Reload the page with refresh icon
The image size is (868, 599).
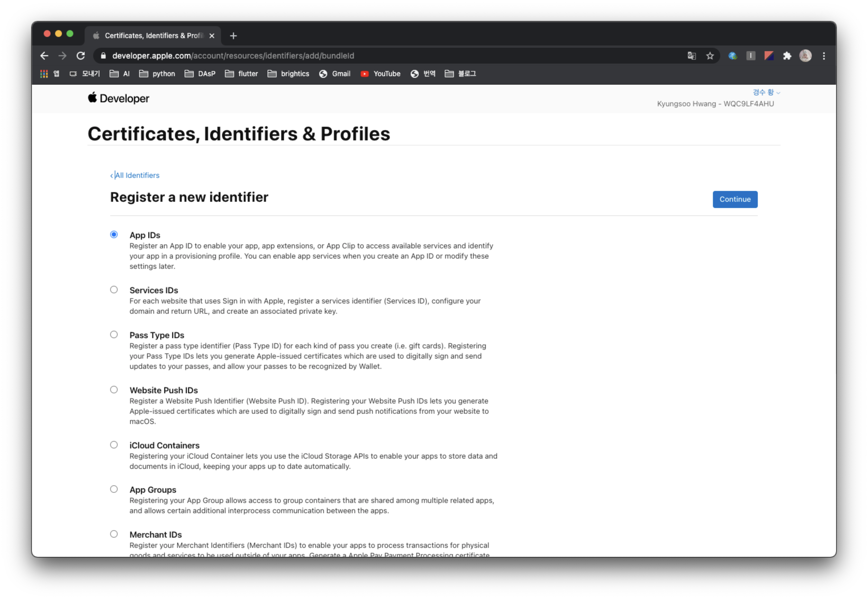[81, 56]
